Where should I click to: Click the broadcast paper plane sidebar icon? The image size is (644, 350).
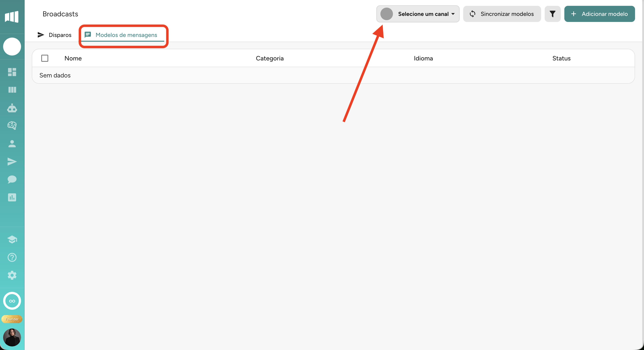tap(12, 162)
